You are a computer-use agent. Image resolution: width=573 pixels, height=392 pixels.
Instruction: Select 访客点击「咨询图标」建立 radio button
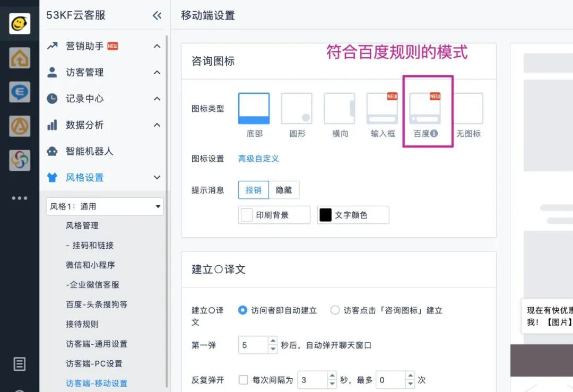(x=335, y=310)
